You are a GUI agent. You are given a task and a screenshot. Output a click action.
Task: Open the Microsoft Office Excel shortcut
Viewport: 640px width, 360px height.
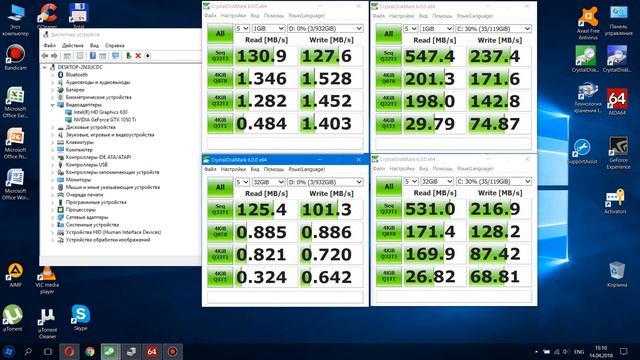(15, 102)
